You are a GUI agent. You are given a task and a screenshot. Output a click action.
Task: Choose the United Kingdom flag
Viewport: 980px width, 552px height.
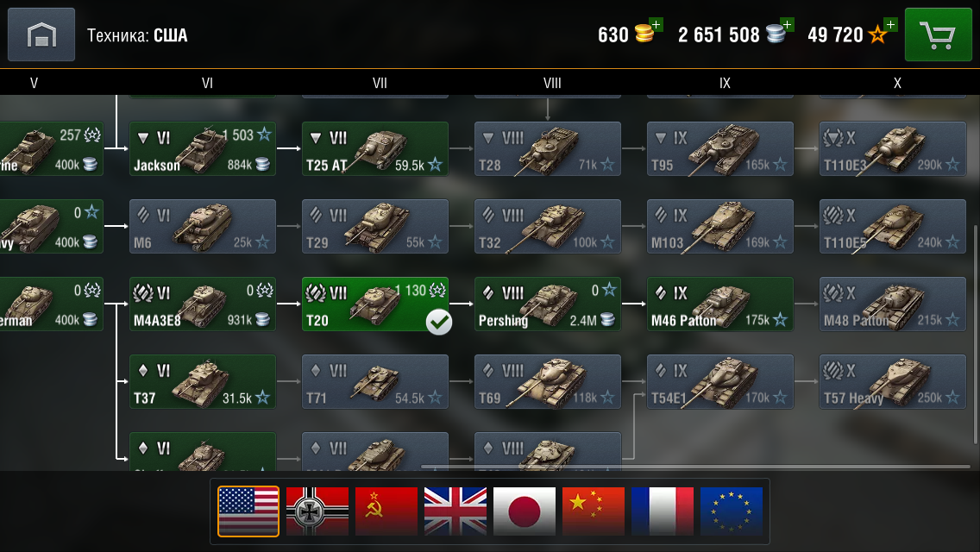(x=455, y=511)
